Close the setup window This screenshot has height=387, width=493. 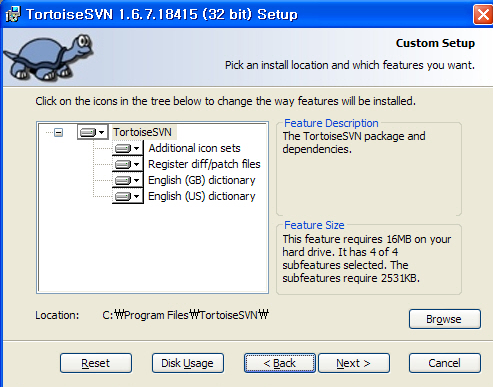[483, 15]
